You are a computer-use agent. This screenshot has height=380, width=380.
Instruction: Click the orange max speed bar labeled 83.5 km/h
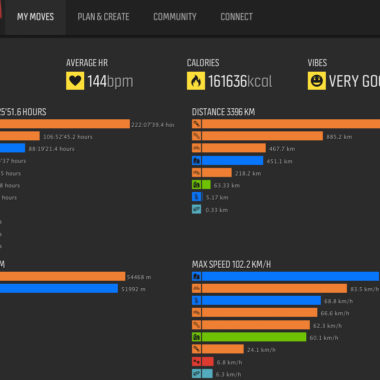[274, 288]
